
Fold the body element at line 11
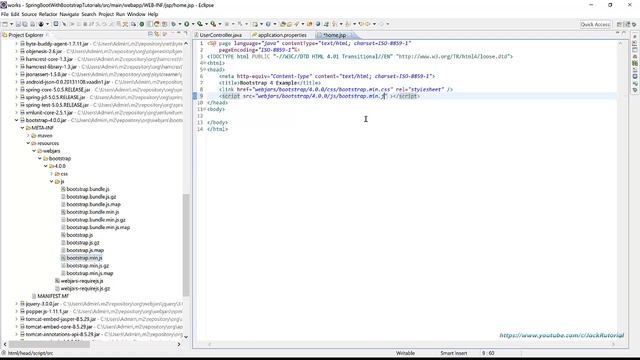(204, 109)
